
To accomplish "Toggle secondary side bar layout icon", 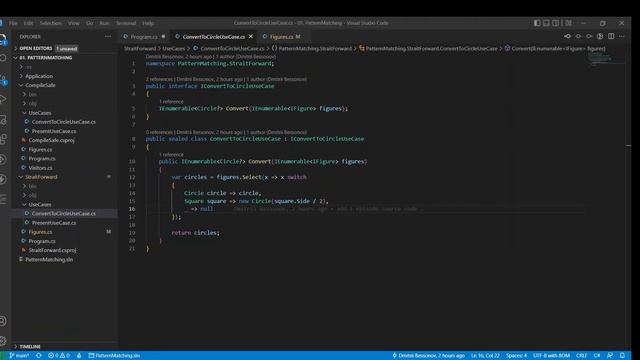I will pyautogui.click(x=556, y=23).
